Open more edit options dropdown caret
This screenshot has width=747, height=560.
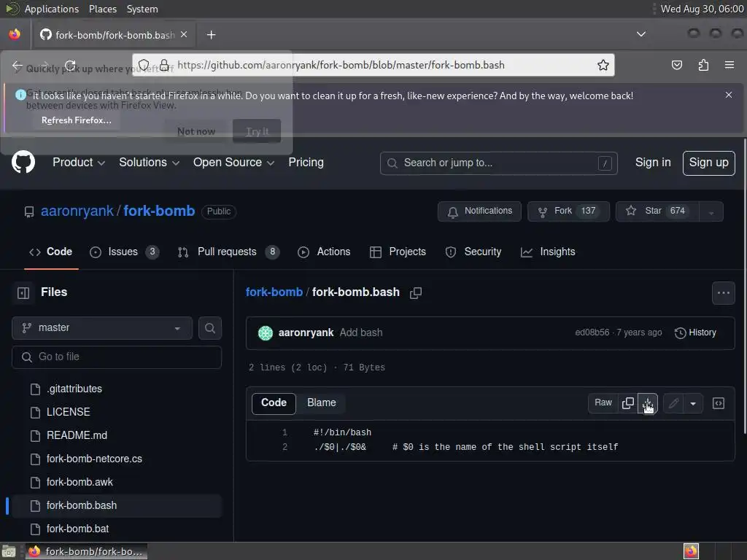pos(693,403)
